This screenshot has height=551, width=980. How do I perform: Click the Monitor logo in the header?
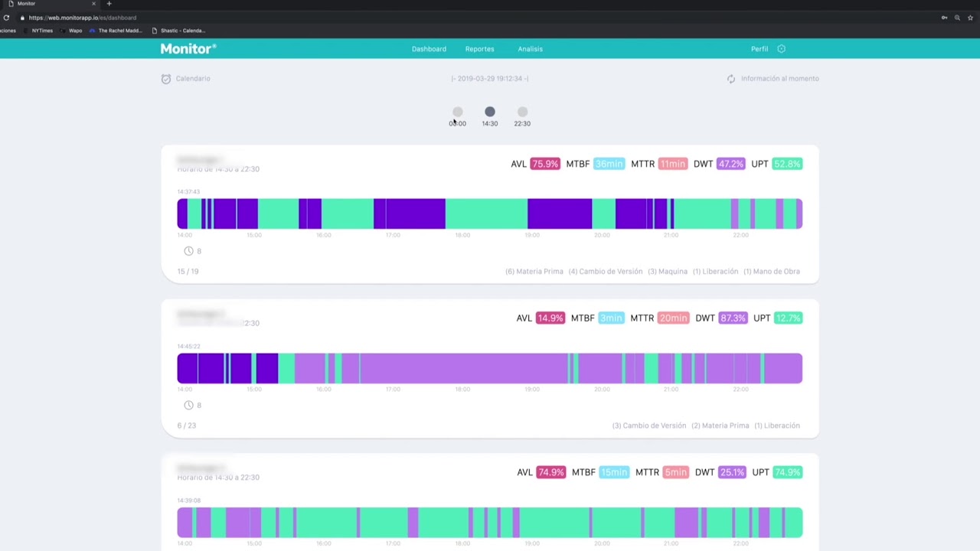coord(188,48)
